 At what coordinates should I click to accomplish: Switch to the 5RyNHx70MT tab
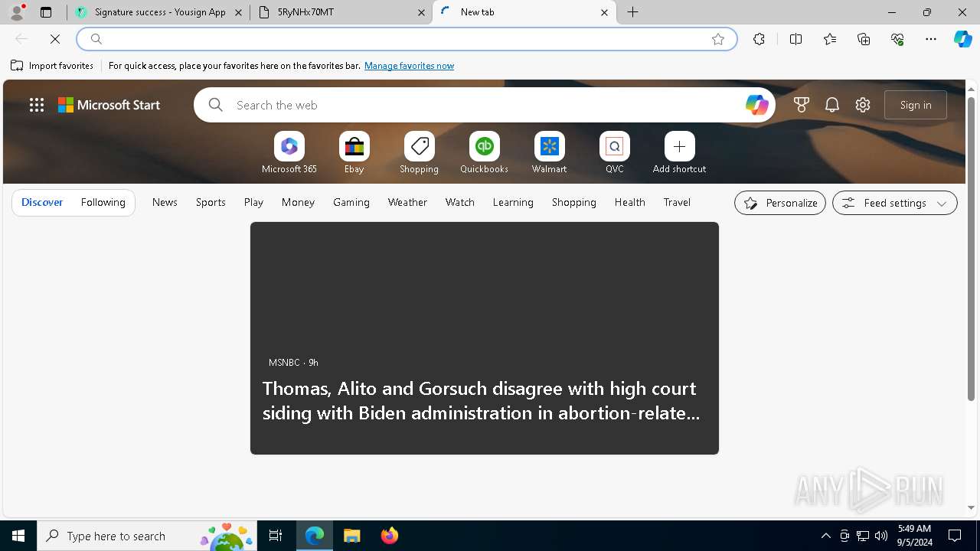pos(341,12)
